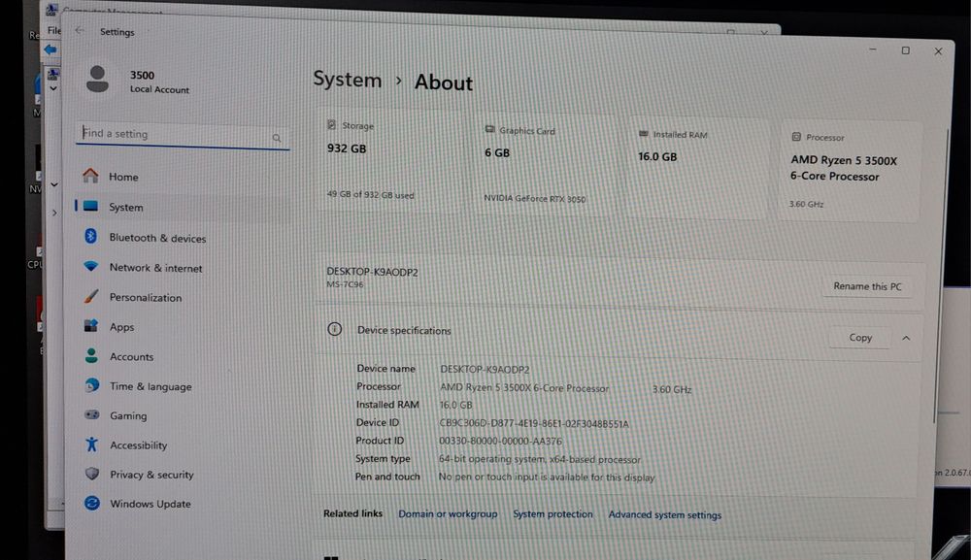Image resolution: width=971 pixels, height=560 pixels.
Task: Open the Processor card
Action: click(x=849, y=172)
